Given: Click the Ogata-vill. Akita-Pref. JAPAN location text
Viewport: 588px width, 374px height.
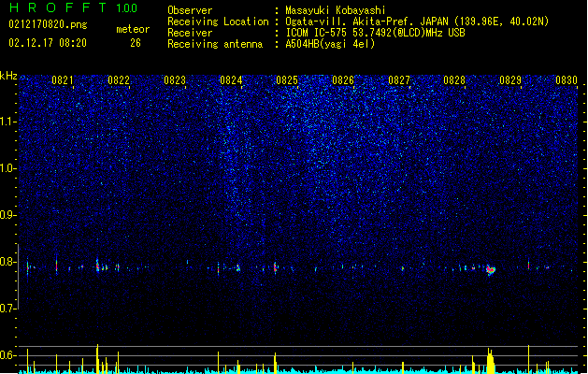Looking at the screenshot, I should pos(417,22).
